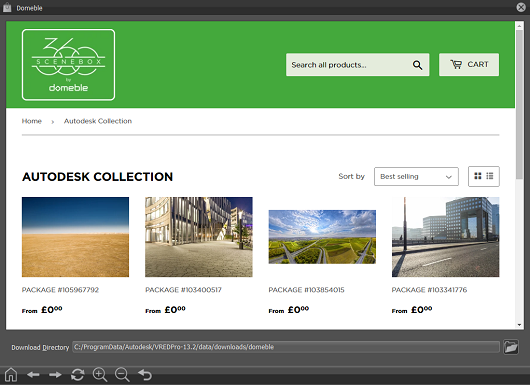Zoom in with the magnifier plus icon
530x385 pixels.
pos(100,375)
